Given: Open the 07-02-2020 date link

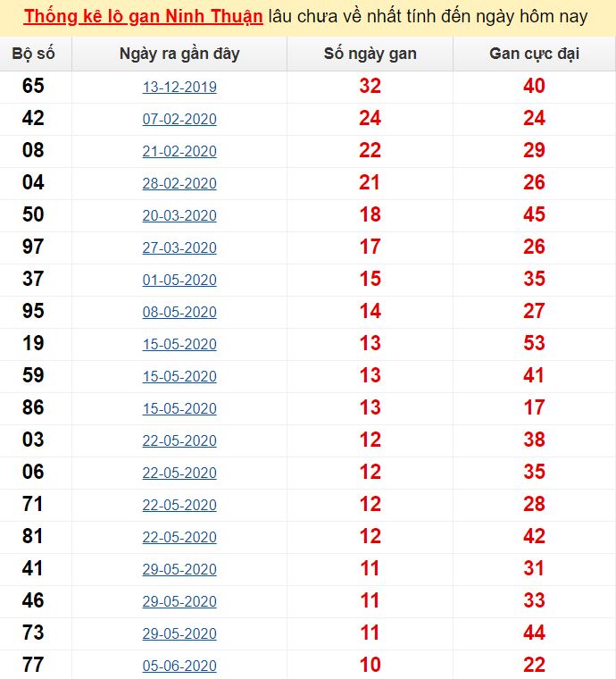Looking at the screenshot, I should pyautogui.click(x=179, y=120).
